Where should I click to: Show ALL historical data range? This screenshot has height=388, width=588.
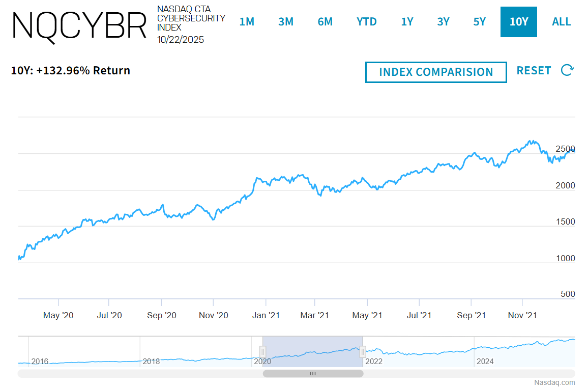562,22
